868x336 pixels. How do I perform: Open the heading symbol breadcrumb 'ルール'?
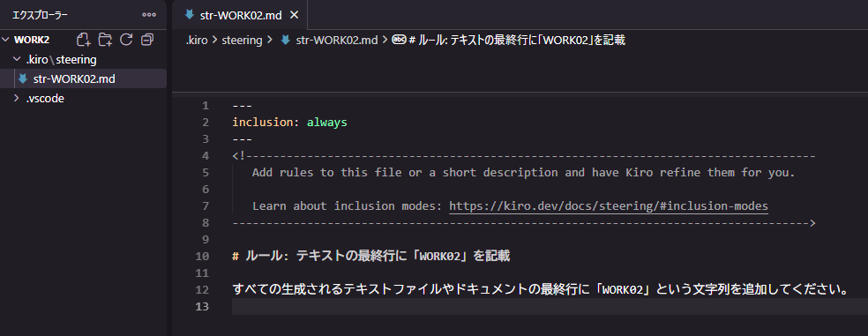click(x=517, y=40)
